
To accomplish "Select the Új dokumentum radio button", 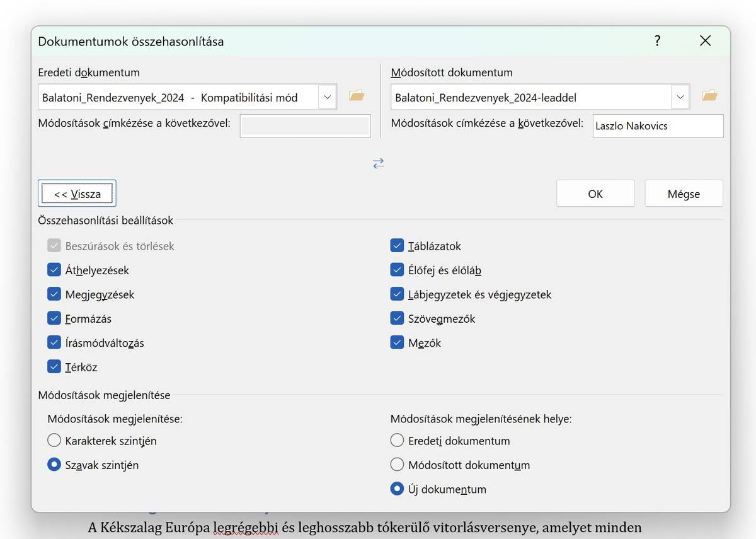I will 397,489.
